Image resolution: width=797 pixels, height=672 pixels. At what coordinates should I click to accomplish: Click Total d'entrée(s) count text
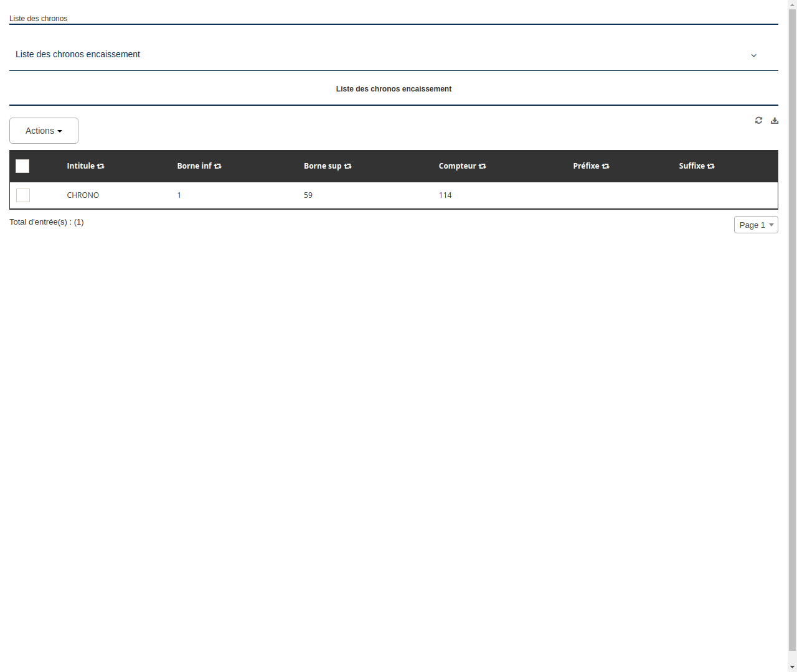47,222
